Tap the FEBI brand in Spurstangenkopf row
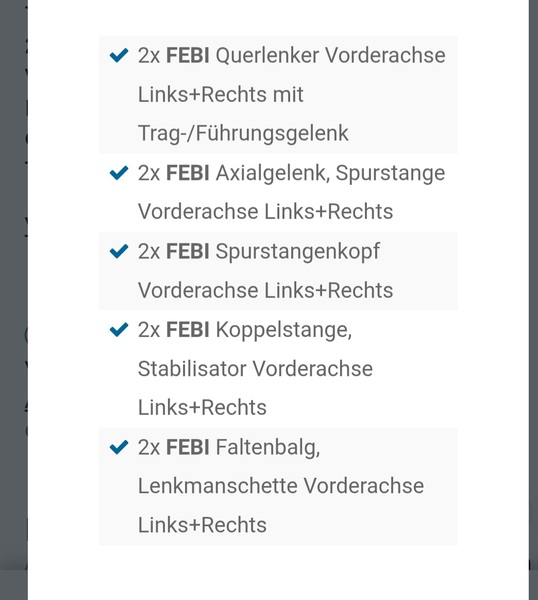This screenshot has height=600, width=538. click(187, 251)
